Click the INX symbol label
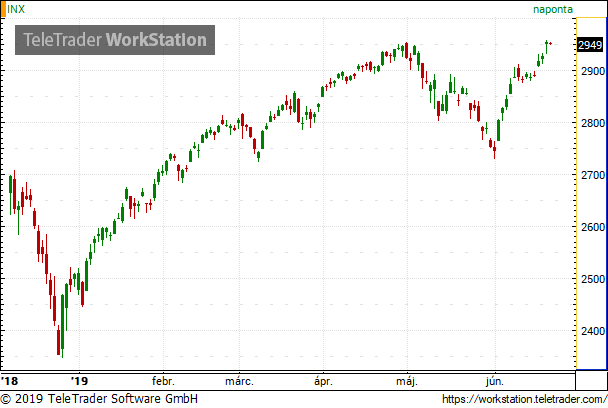Screen dimensions: 608x408 click(x=16, y=9)
